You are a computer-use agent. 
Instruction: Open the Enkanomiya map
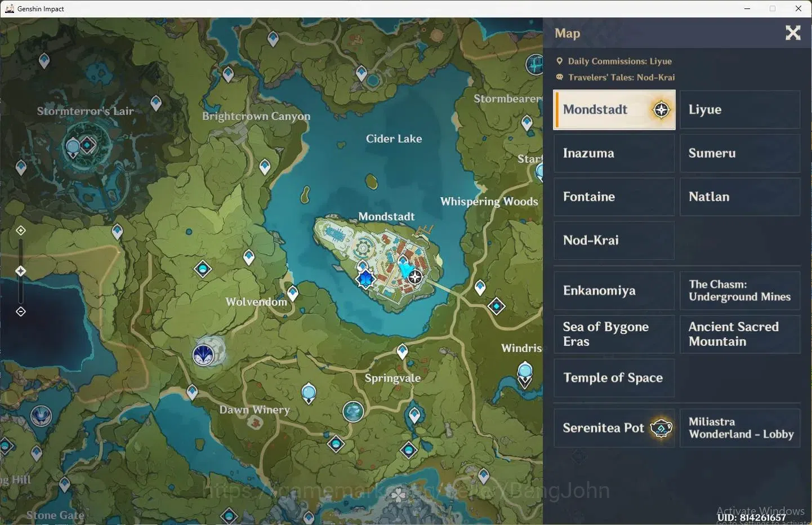pyautogui.click(x=614, y=291)
